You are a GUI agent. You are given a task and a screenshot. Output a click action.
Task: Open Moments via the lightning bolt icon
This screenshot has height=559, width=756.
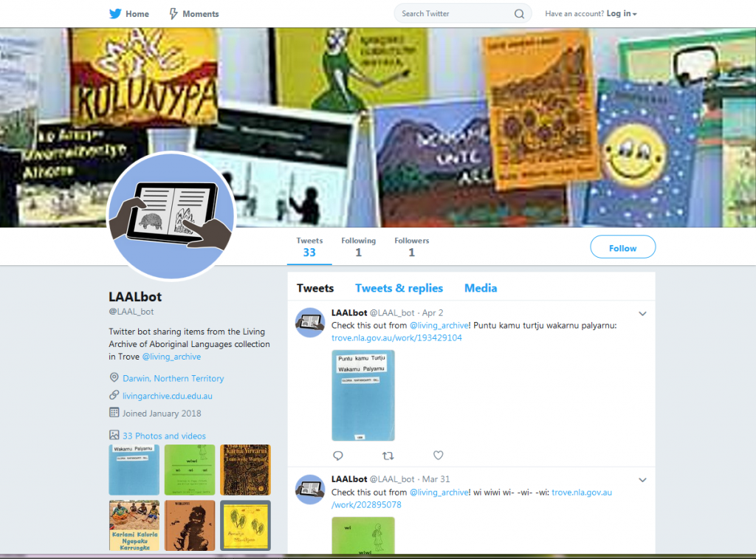coord(173,13)
